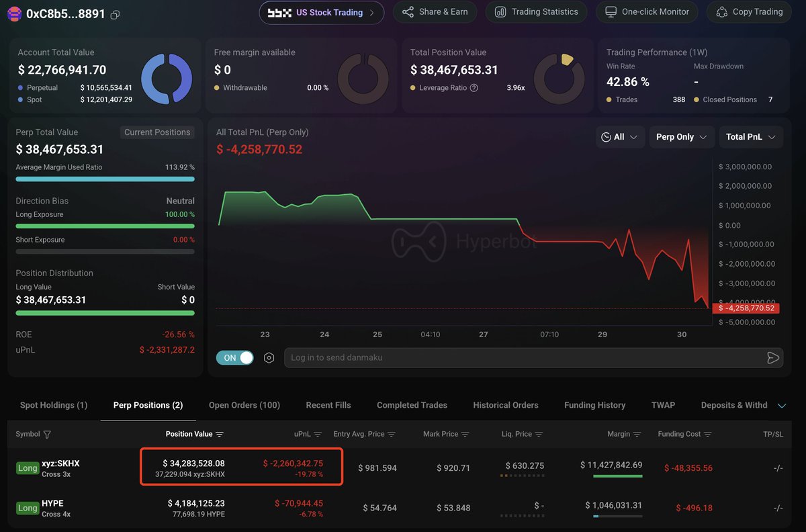The width and height of the screenshot is (806, 532).
Task: Open the US Stock Trading banner
Action: 322,13
